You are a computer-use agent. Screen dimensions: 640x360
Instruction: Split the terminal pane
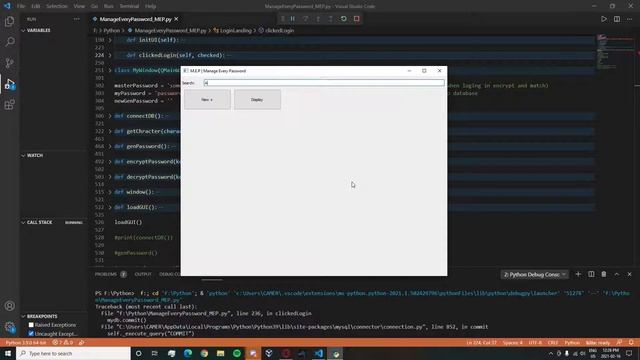point(591,274)
